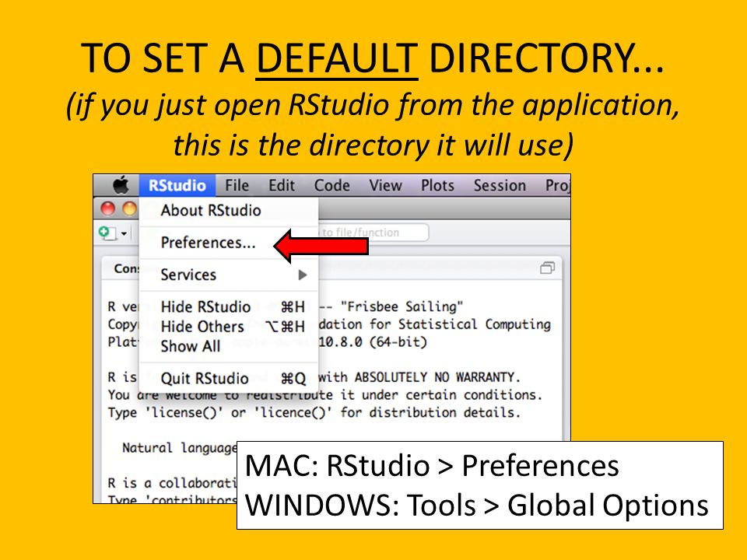The image size is (747, 560).
Task: Choose Quit RStudio from the menu
Action: [229, 379]
